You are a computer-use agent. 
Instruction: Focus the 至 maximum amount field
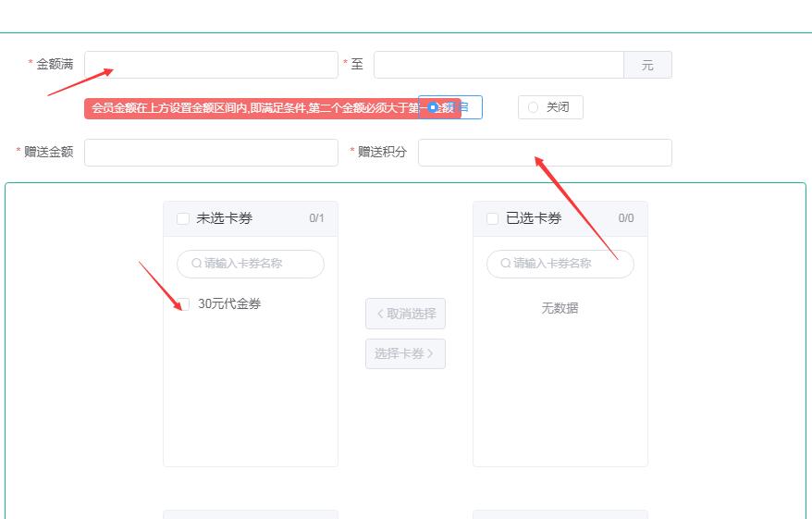pos(498,65)
